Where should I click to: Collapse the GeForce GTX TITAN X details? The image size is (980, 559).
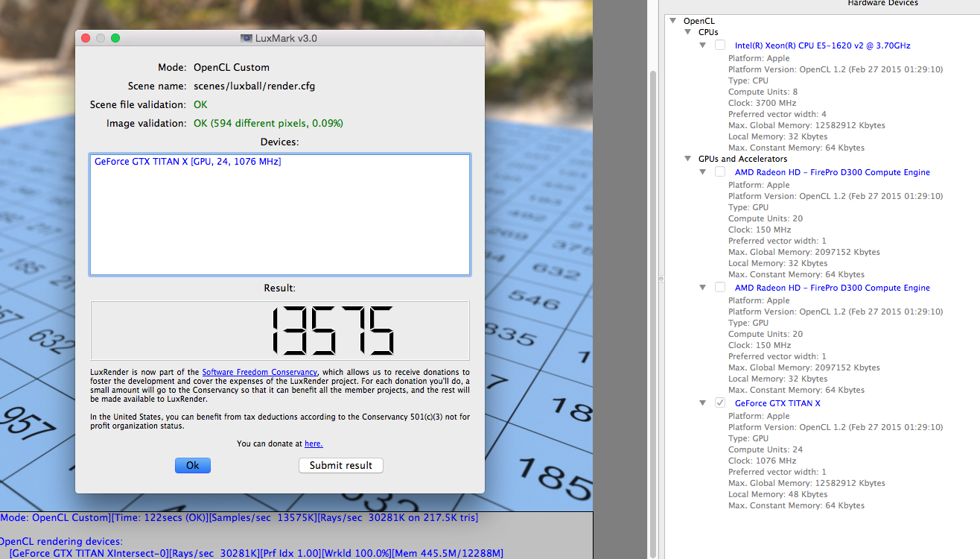pyautogui.click(x=703, y=403)
